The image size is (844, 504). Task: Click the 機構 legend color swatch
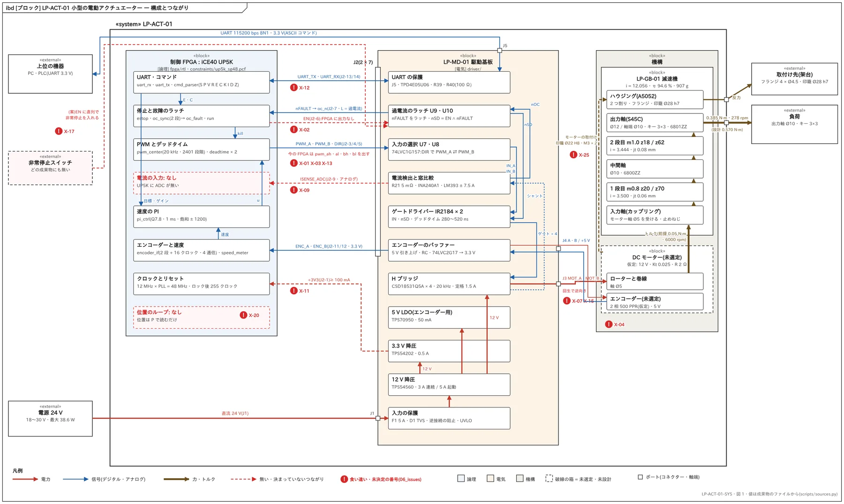520,479
